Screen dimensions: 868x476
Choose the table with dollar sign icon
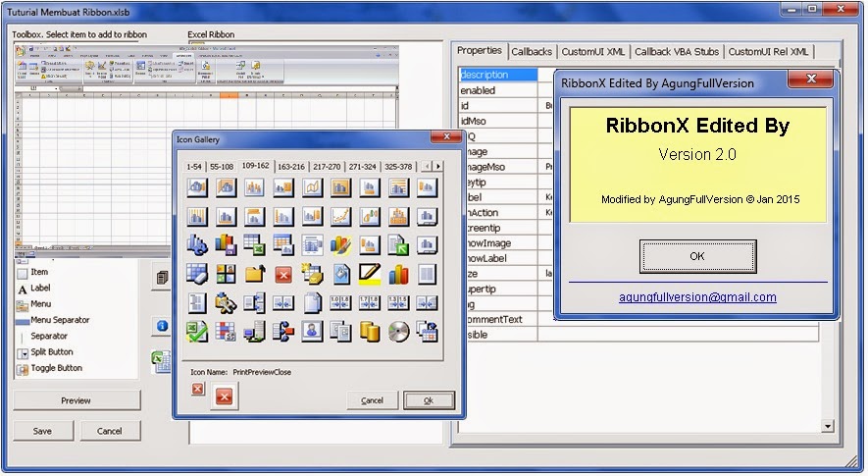(226, 332)
